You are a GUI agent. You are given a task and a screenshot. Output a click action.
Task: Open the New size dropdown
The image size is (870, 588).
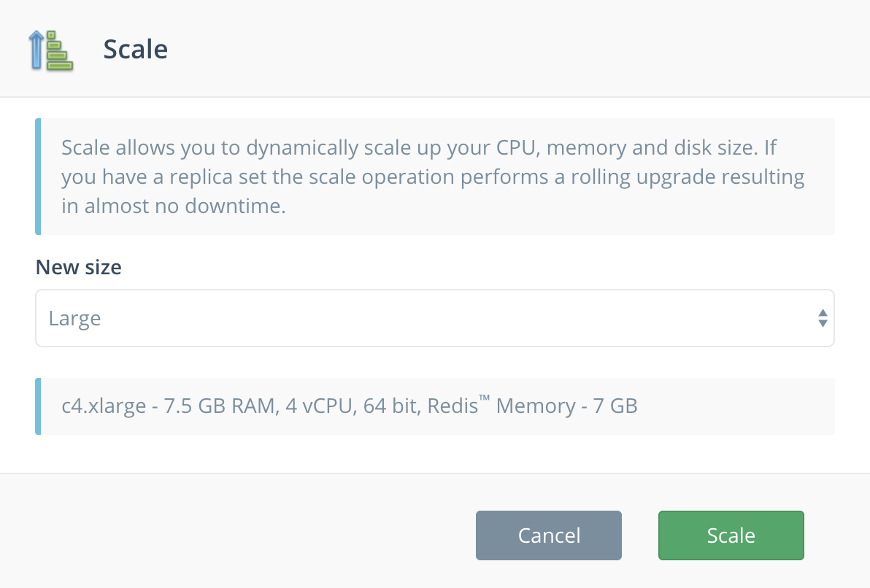tap(434, 318)
